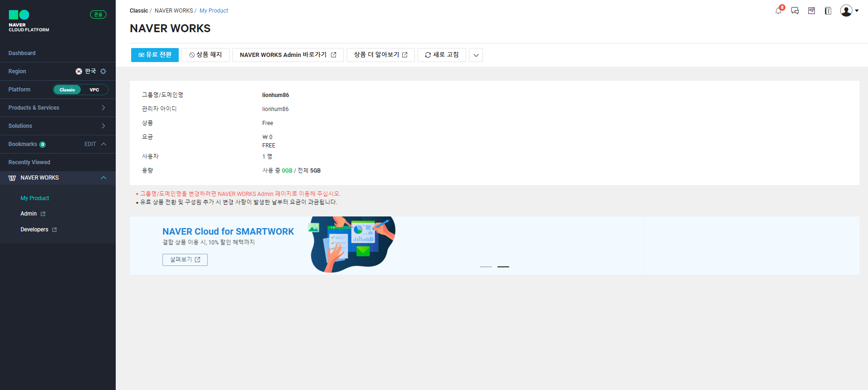Click NAVER WORKS in the breadcrumb

coord(174,11)
